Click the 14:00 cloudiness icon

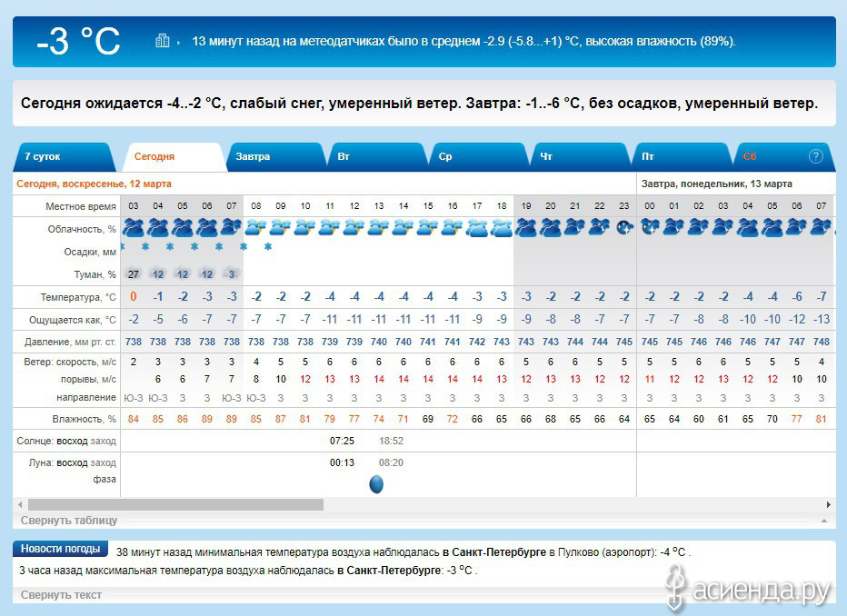[404, 227]
